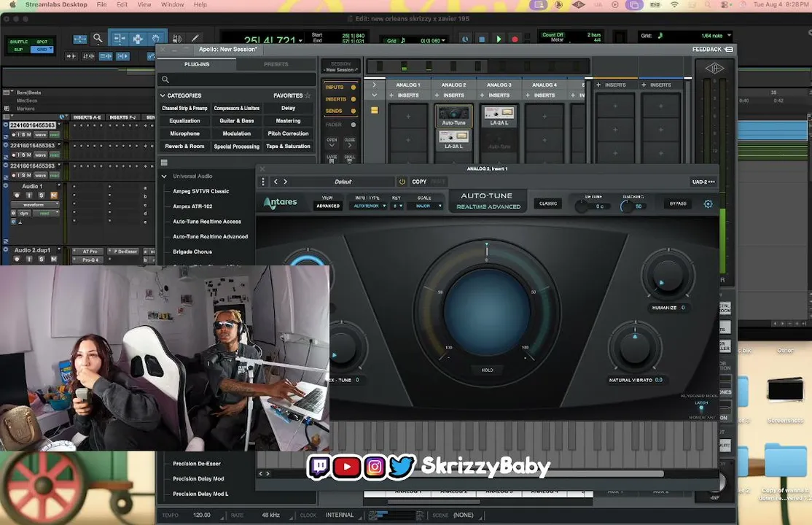Select the Grabber hand tool
The height and width of the screenshot is (525, 812).
click(155, 39)
